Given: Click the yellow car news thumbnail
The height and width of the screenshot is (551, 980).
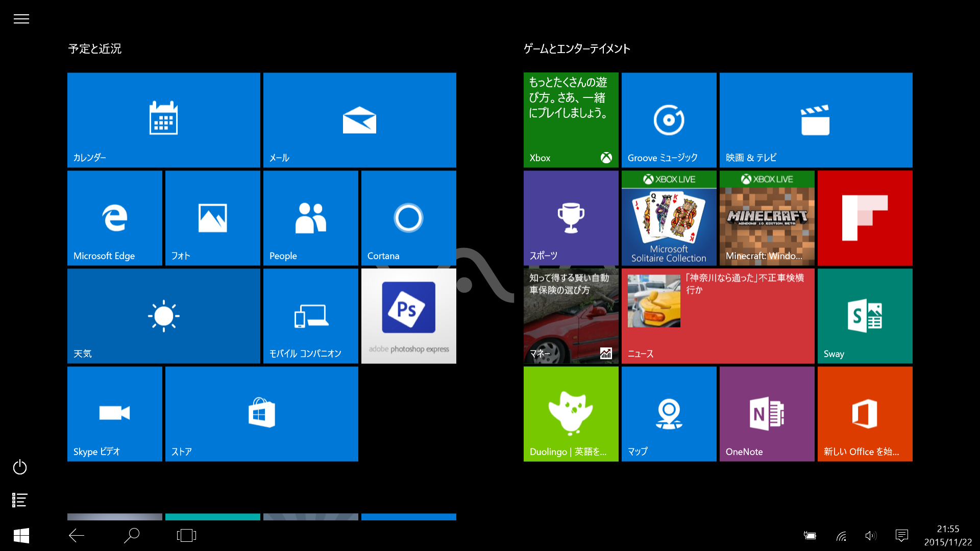Looking at the screenshot, I should click(x=654, y=300).
